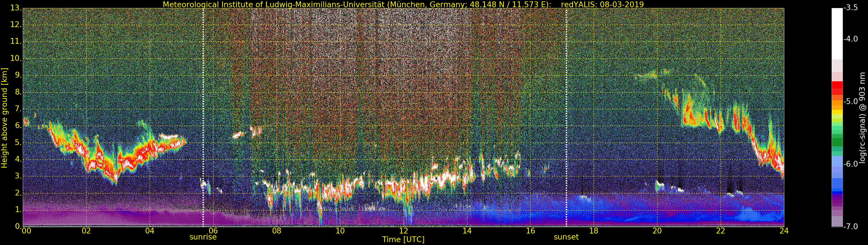Click the 'sunrise' label below the time axis

pyautogui.click(x=203, y=237)
